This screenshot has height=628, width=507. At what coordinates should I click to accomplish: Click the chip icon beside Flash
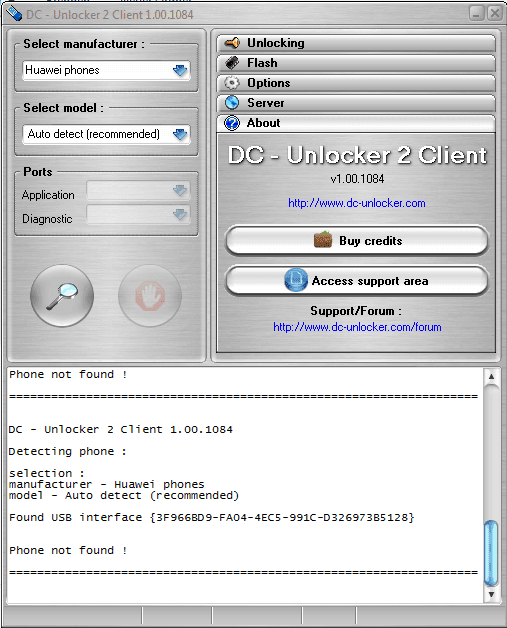tap(232, 63)
